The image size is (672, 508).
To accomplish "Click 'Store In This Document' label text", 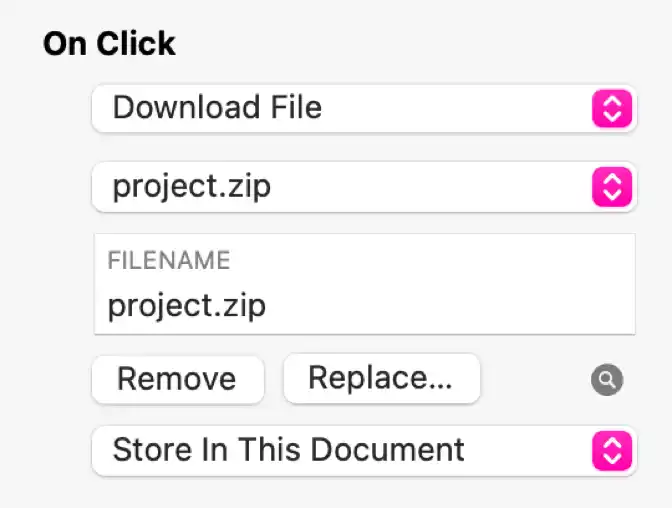I will (x=288, y=450).
